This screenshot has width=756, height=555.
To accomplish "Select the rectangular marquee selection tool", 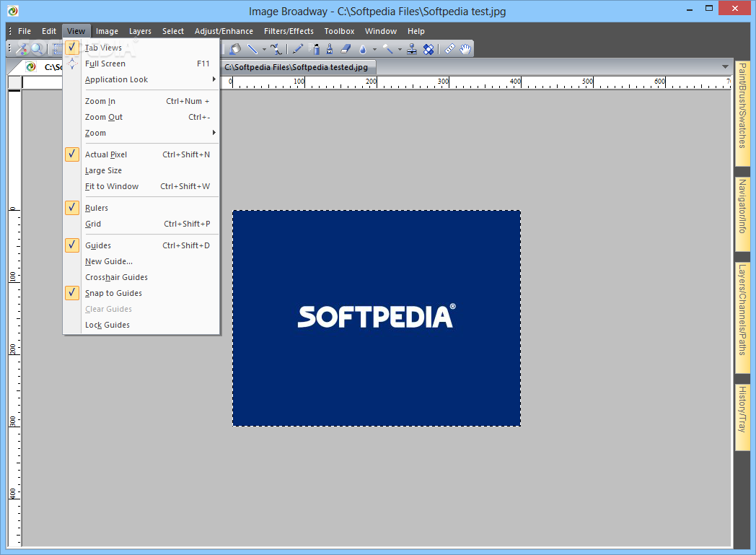I will (58, 48).
